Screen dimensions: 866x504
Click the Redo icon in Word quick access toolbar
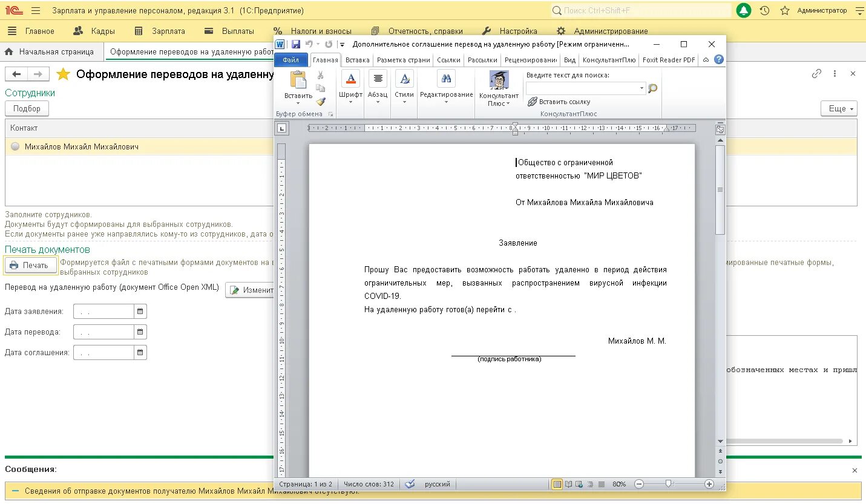[329, 44]
